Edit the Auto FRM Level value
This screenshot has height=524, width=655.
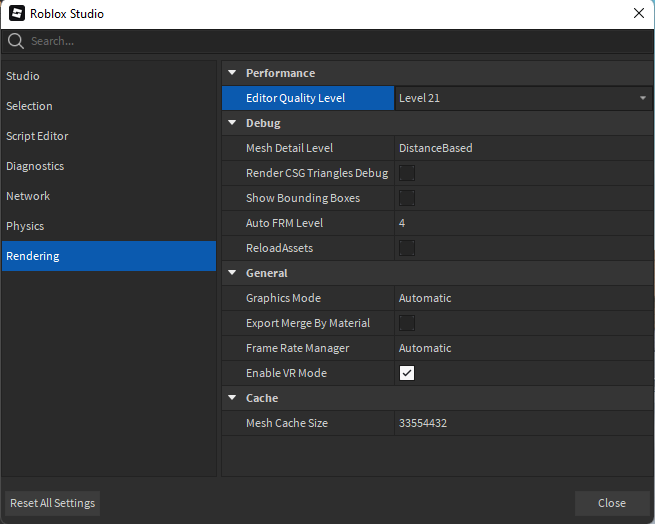pos(523,223)
